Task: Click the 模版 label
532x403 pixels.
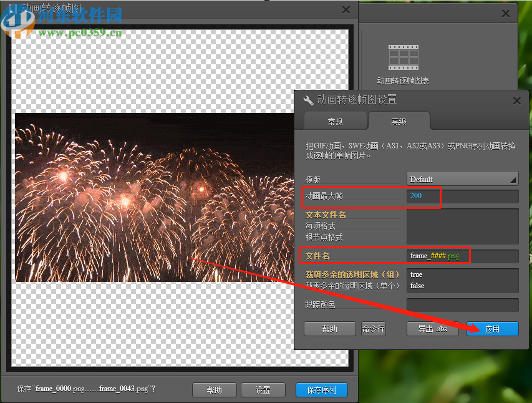Action: [312, 179]
